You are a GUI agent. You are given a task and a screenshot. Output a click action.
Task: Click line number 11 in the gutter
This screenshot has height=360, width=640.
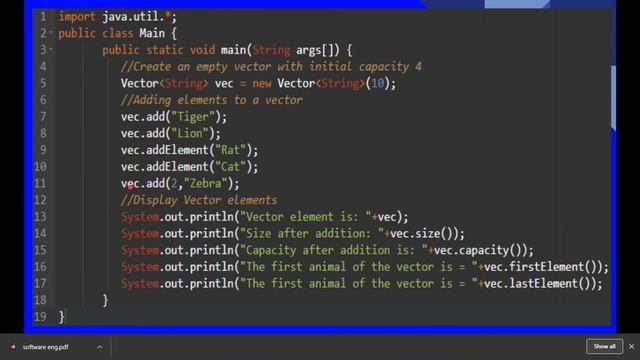click(x=40, y=183)
